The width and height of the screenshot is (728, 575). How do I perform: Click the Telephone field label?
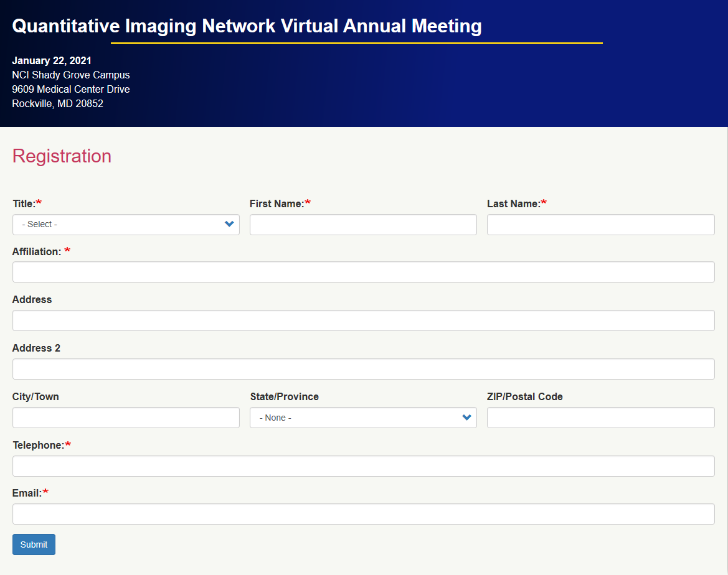tap(39, 445)
